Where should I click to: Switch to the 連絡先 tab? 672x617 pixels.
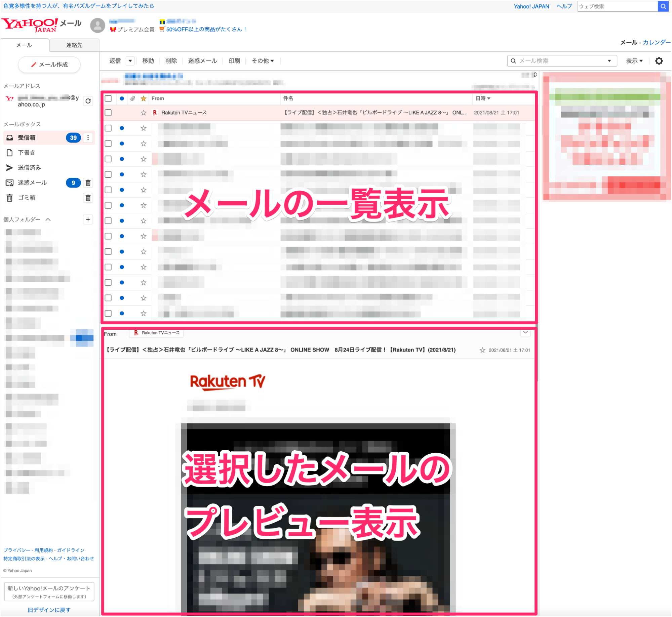tap(74, 45)
